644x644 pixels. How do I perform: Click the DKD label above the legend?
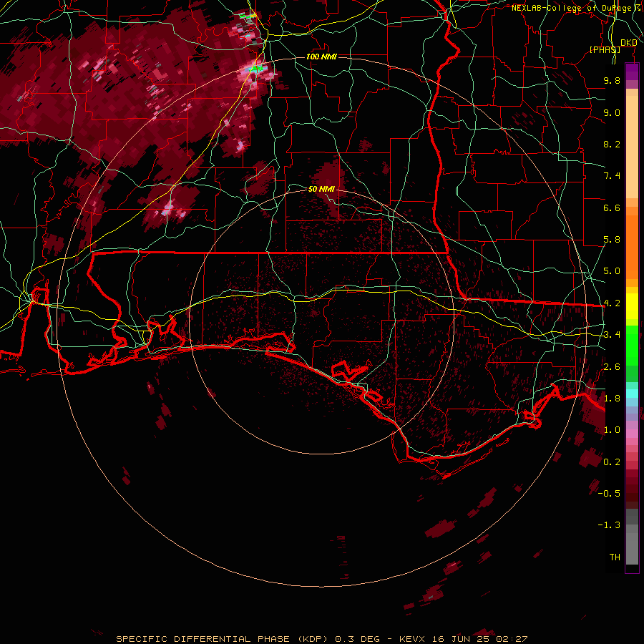tap(628, 43)
